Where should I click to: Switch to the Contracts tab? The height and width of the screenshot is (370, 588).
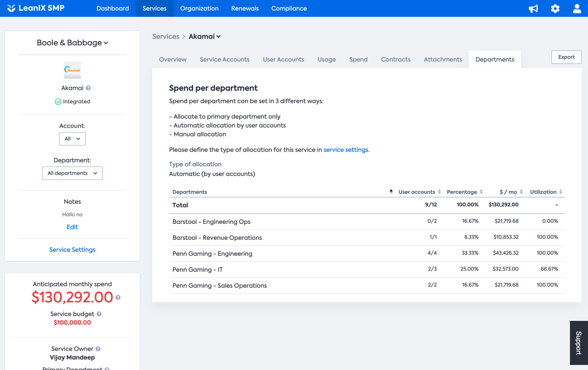(x=395, y=60)
